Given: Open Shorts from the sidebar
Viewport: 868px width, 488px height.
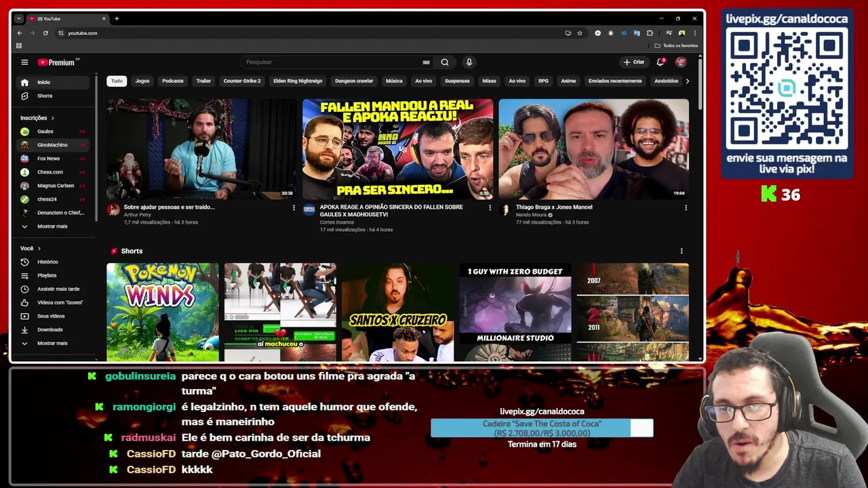Looking at the screenshot, I should (x=53, y=96).
